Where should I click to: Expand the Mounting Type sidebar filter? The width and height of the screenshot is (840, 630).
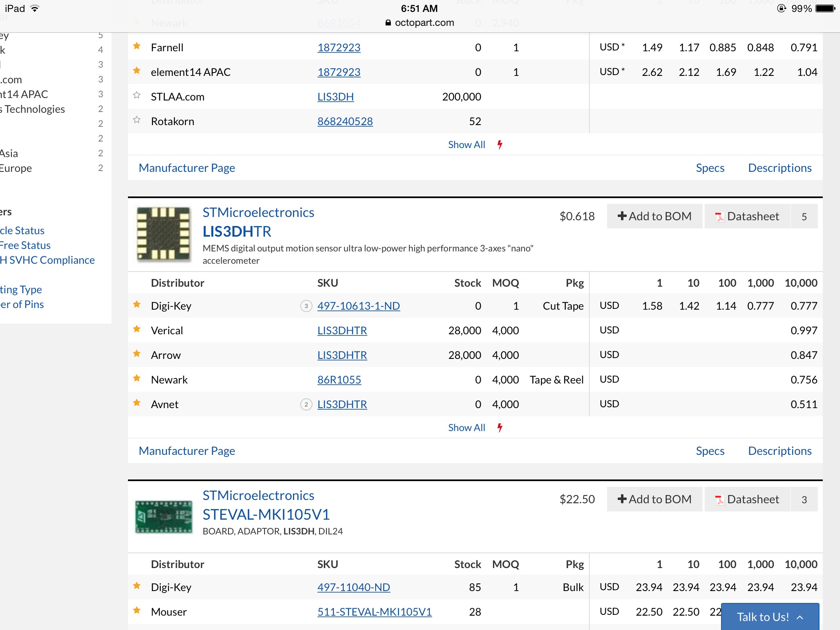(21, 290)
